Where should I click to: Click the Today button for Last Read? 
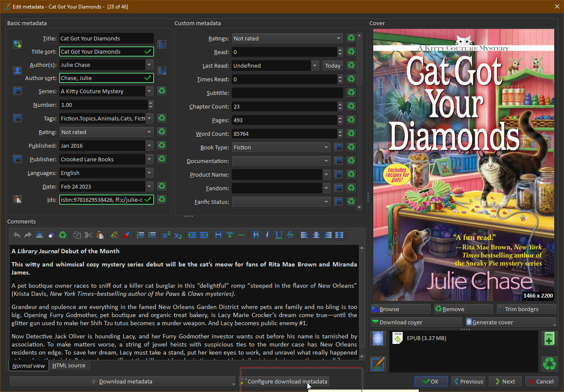click(x=332, y=66)
